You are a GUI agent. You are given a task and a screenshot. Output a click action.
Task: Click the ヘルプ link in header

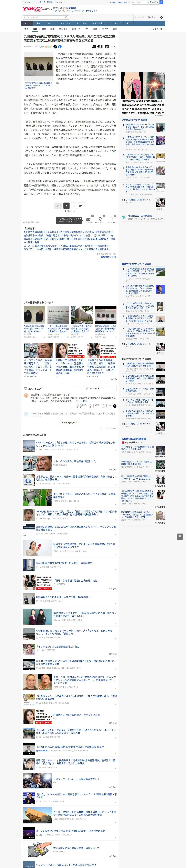[127, 2]
